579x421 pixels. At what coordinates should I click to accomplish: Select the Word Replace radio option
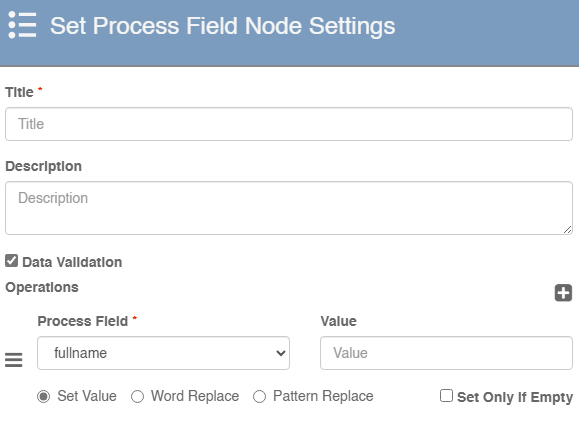click(x=137, y=397)
